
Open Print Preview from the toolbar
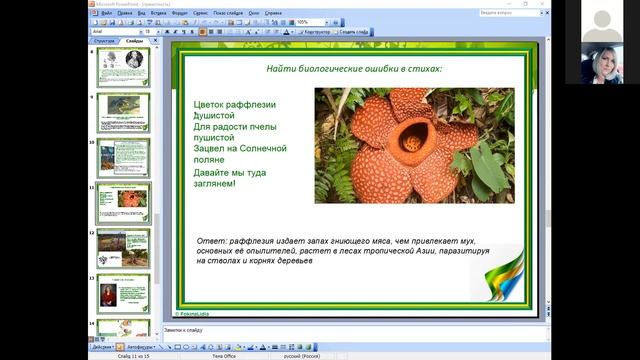pyautogui.click(x=140, y=22)
